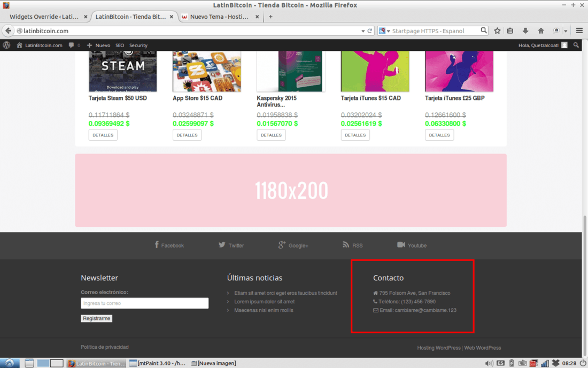
Task: Switch to the Widgets Override tab
Action: click(44, 17)
